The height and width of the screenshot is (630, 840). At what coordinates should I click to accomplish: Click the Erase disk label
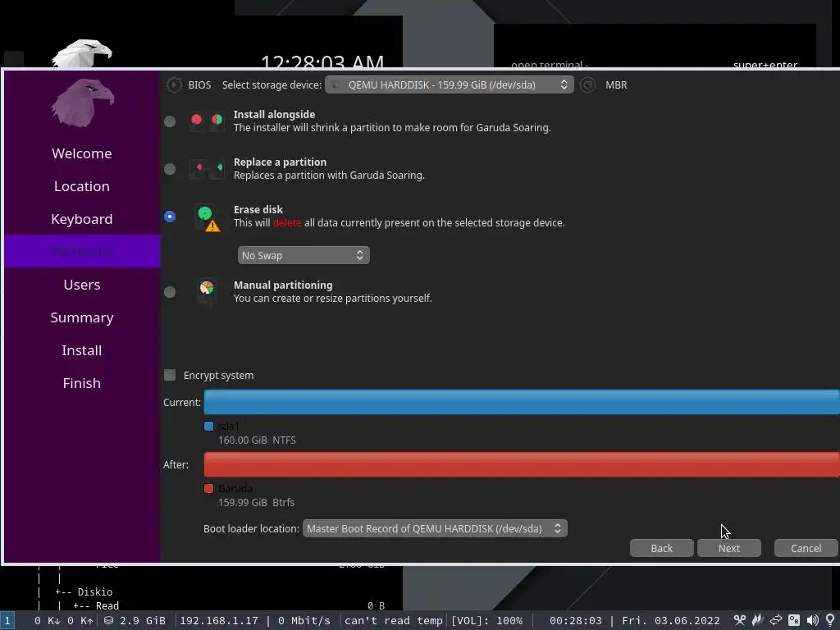click(x=258, y=209)
